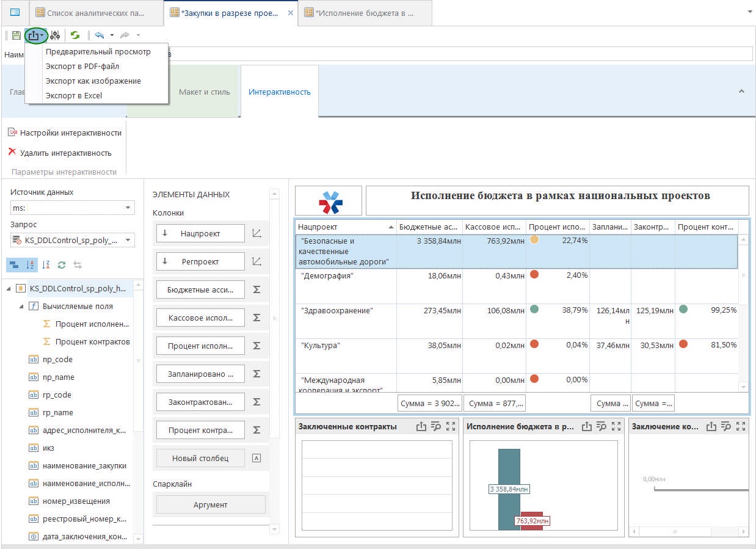Open export icon on 'Заключенные контракты' panel
This screenshot has width=756, height=549.
click(421, 427)
